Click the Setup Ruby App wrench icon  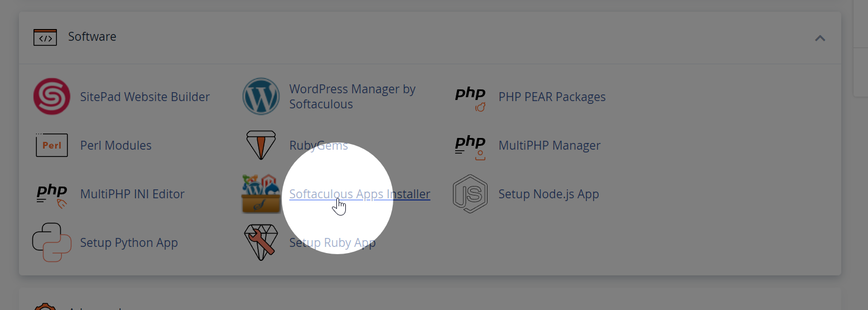coord(261,242)
